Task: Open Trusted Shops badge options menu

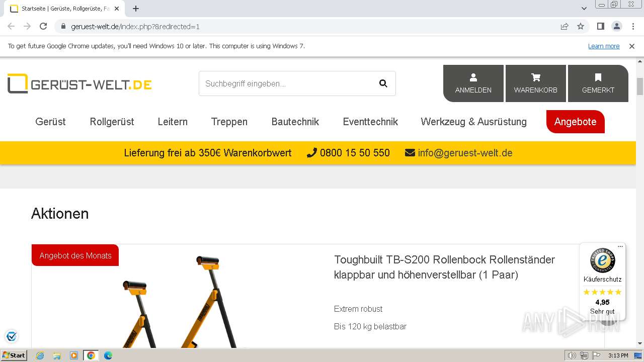Action: (x=620, y=247)
